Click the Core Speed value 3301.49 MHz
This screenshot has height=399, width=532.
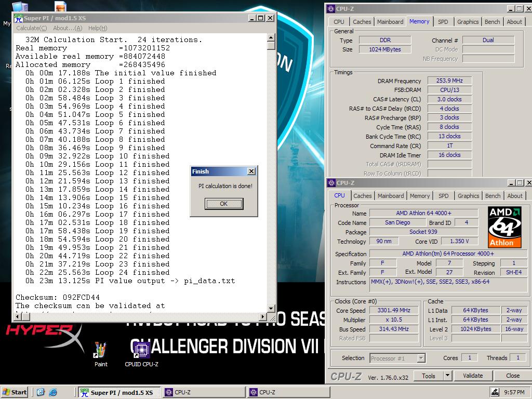[394, 310]
